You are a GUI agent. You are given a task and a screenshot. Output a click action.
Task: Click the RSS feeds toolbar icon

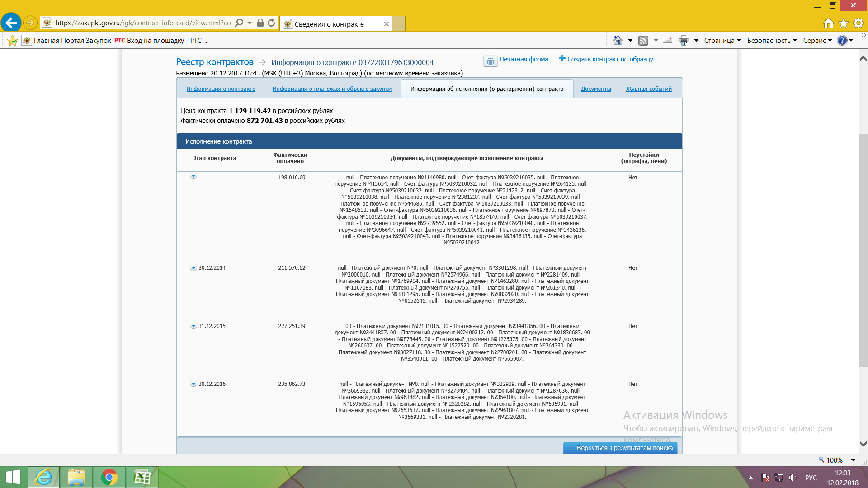(x=643, y=41)
